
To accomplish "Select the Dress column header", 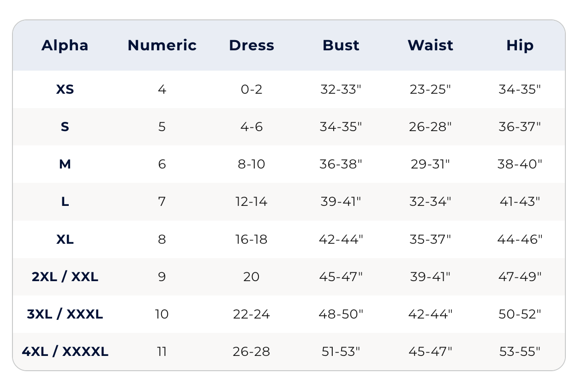I will coord(252,45).
